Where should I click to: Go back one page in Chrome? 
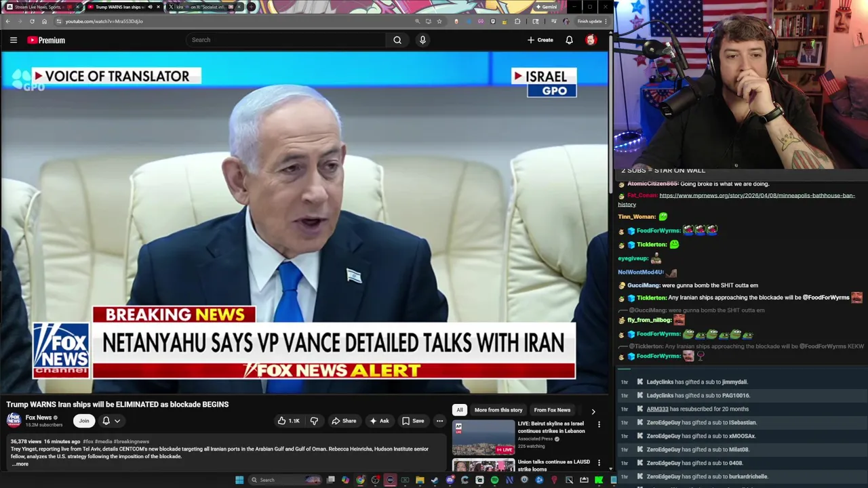(x=7, y=21)
